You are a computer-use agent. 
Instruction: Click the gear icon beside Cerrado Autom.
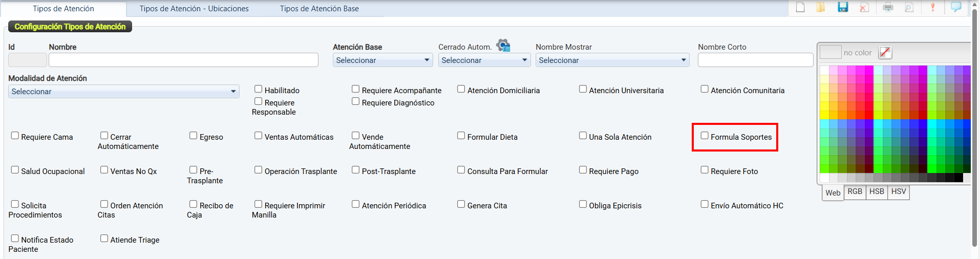pyautogui.click(x=503, y=46)
